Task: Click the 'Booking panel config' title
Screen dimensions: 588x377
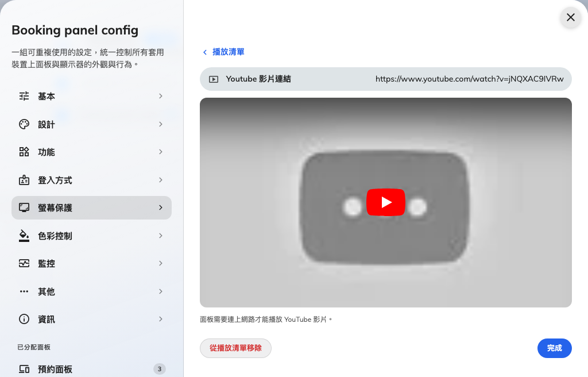Action: [x=75, y=30]
